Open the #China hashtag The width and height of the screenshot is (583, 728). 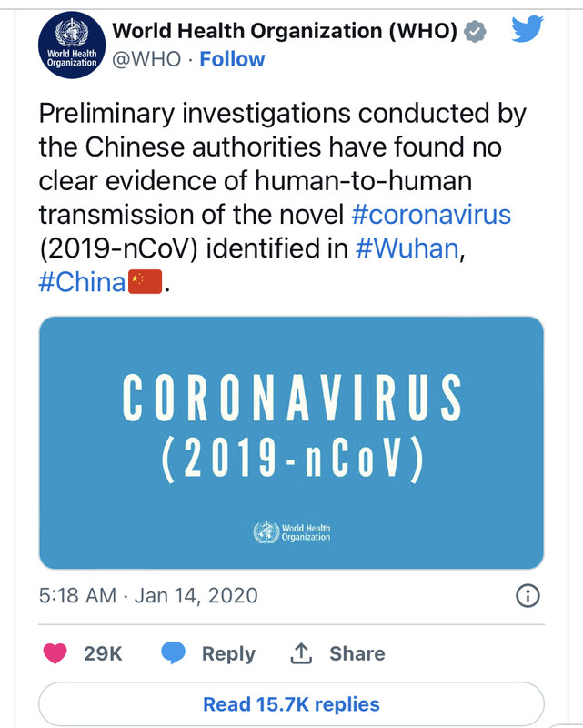82,282
